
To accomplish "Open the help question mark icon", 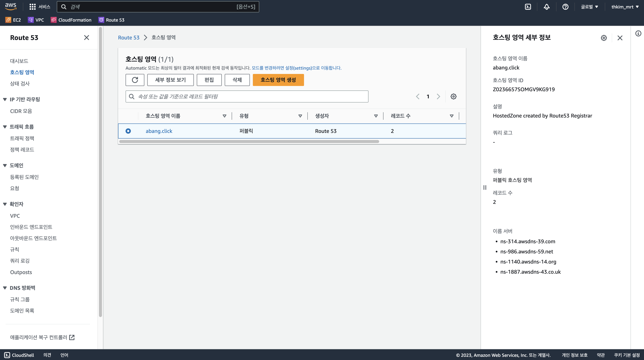I will tap(565, 7).
